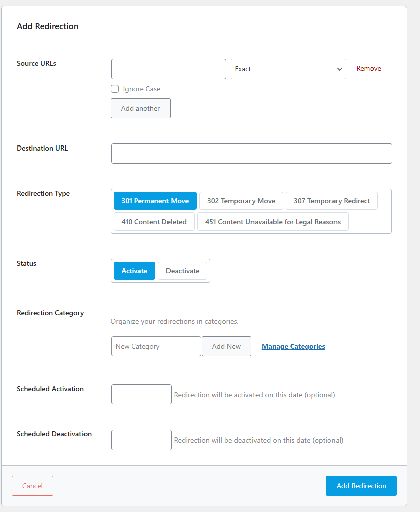Click the Source URL input field

click(169, 69)
